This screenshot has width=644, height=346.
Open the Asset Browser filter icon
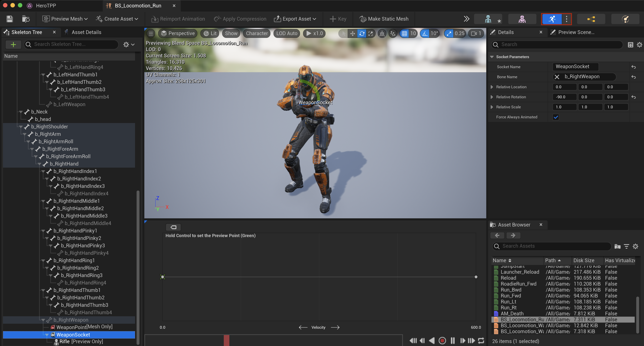coord(627,247)
